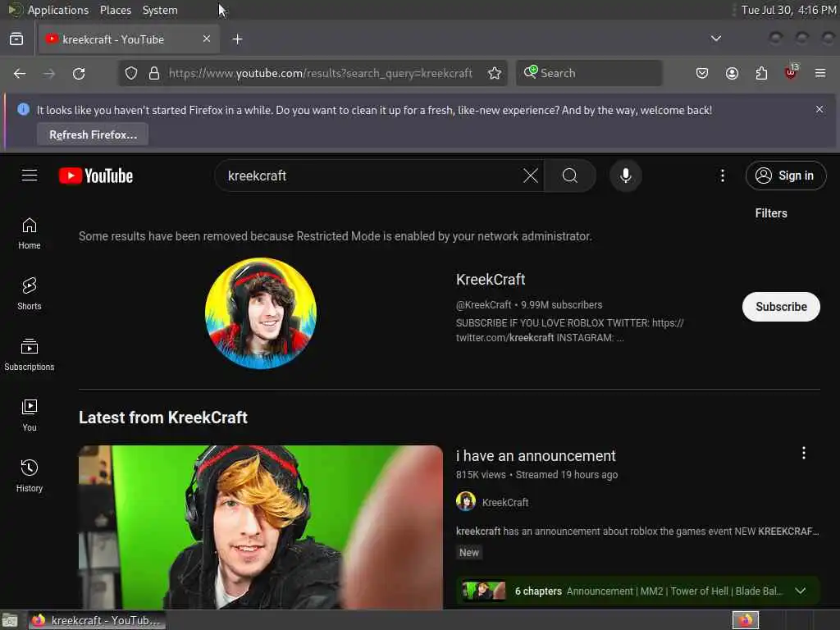Dismiss the Refresh Firefox notification bar

819,109
